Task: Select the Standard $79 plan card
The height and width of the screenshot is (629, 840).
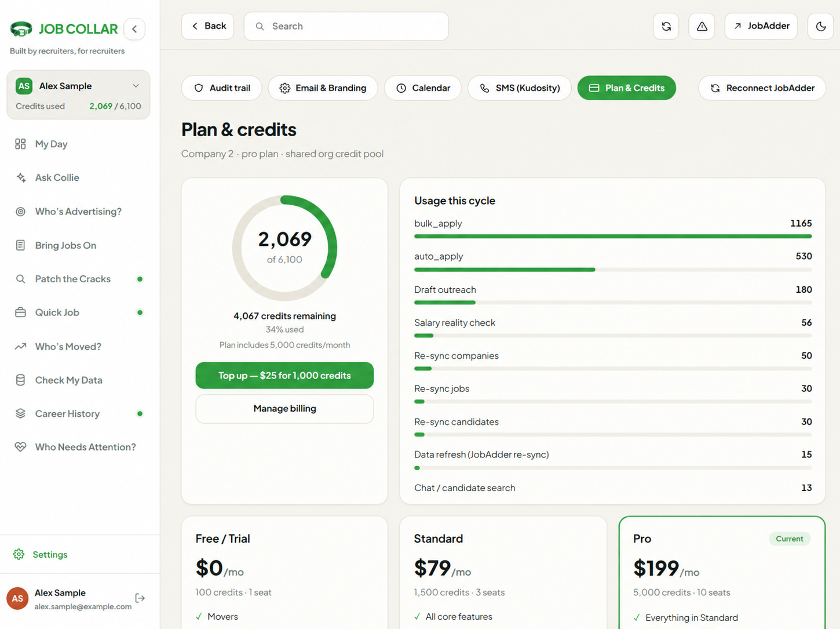Action: (x=503, y=573)
